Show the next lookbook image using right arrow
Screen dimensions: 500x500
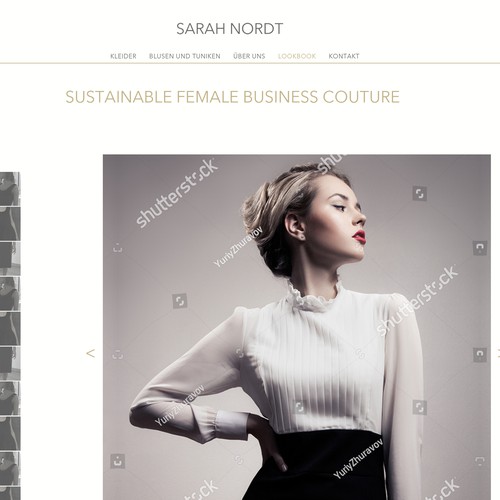[498, 353]
